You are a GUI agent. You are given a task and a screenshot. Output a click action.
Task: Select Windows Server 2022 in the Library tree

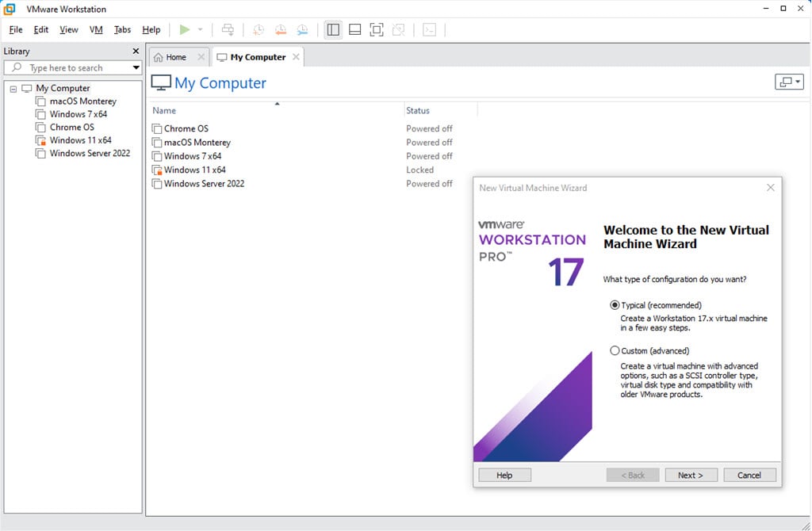click(x=90, y=153)
